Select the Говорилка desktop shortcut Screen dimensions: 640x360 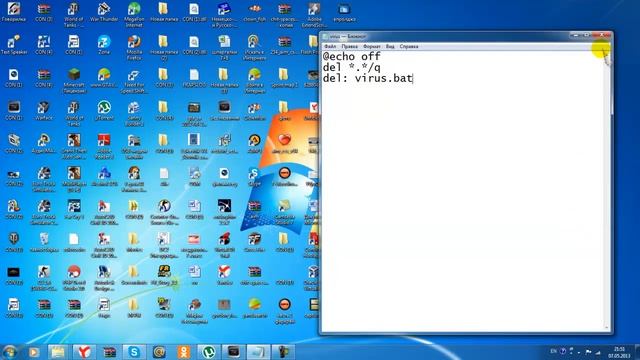[x=13, y=13]
